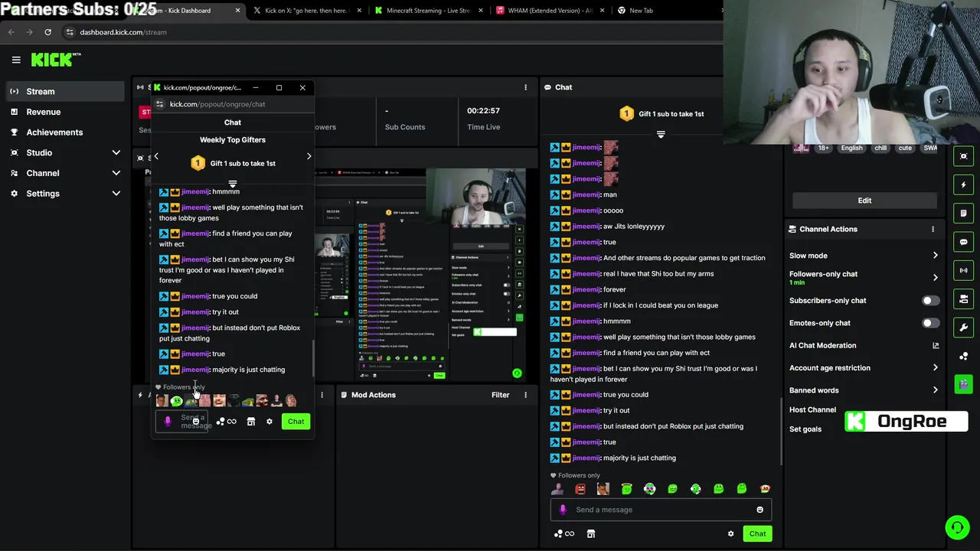Open Mod Actions panel three-dot menu
The height and width of the screenshot is (551, 980).
click(x=525, y=395)
